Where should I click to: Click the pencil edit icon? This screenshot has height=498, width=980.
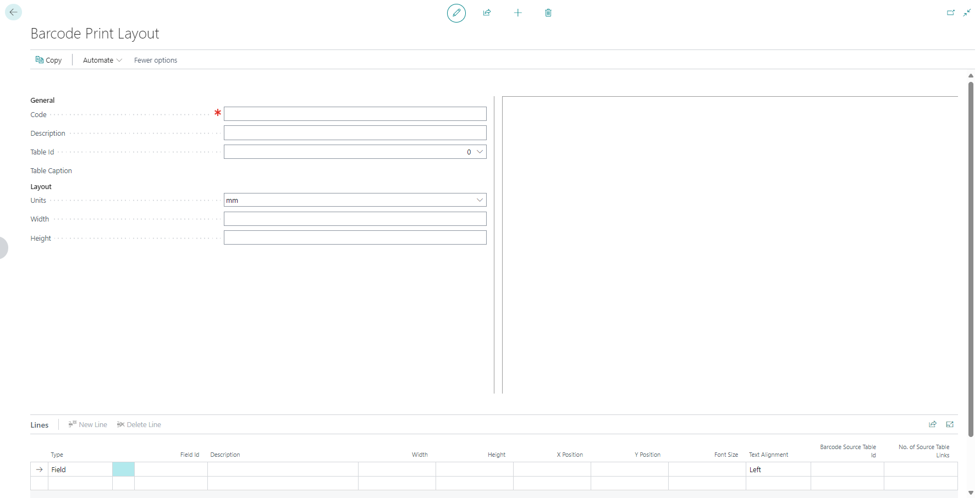[456, 13]
